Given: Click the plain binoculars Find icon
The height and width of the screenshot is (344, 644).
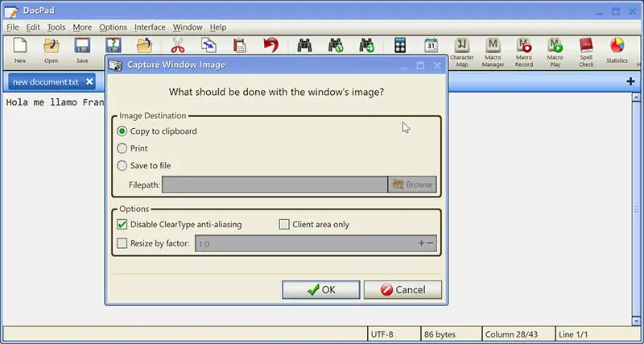Looking at the screenshot, I should pyautogui.click(x=305, y=45).
